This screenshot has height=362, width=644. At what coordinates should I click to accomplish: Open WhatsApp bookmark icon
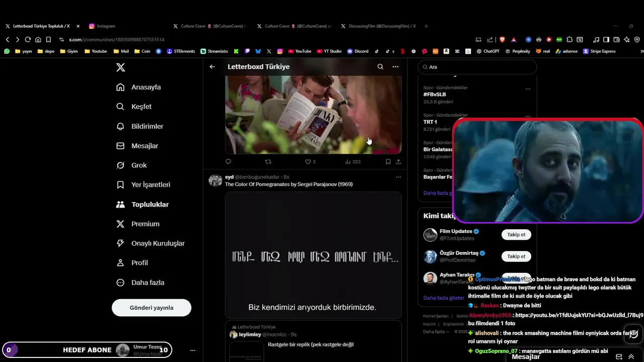[7, 51]
